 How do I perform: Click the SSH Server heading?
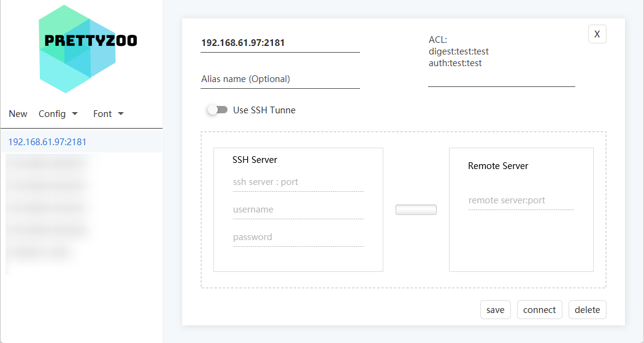pyautogui.click(x=255, y=160)
